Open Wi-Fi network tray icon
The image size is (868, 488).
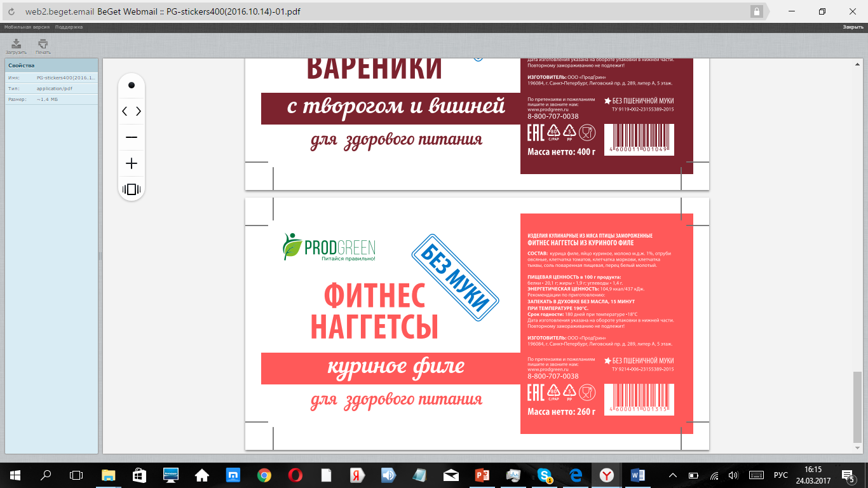point(714,475)
